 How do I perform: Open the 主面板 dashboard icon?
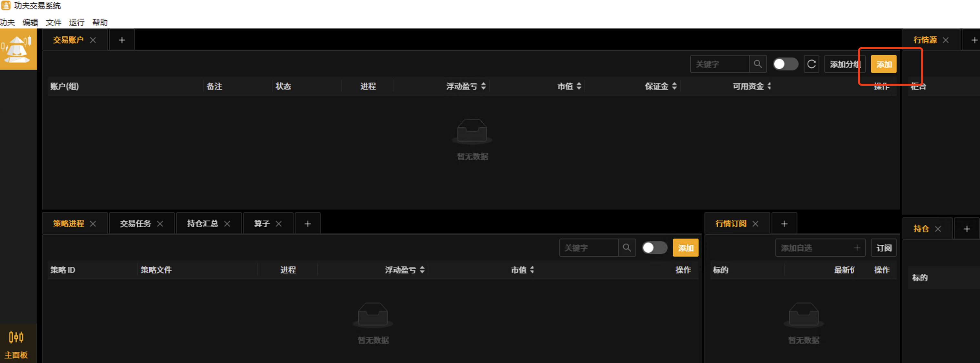[x=16, y=344]
